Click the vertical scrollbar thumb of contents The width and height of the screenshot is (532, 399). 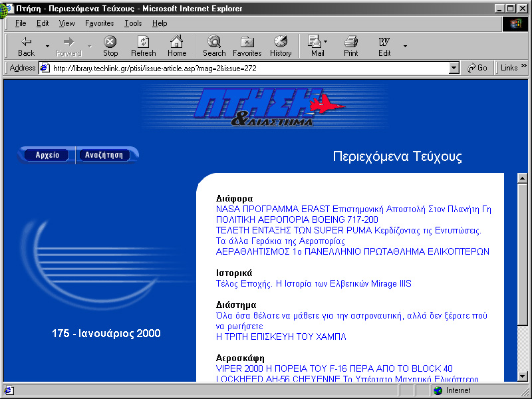pyautogui.click(x=523, y=255)
